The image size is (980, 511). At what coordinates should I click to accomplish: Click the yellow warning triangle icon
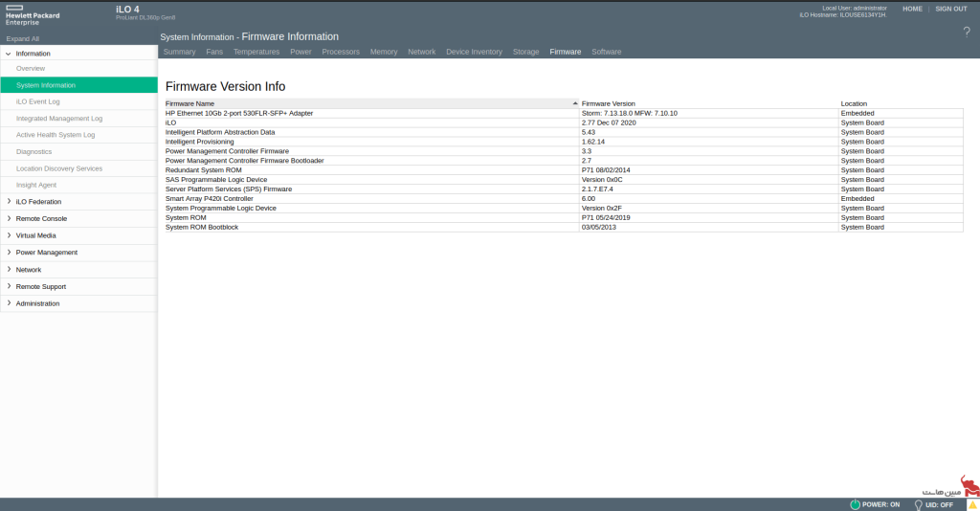pyautogui.click(x=972, y=504)
